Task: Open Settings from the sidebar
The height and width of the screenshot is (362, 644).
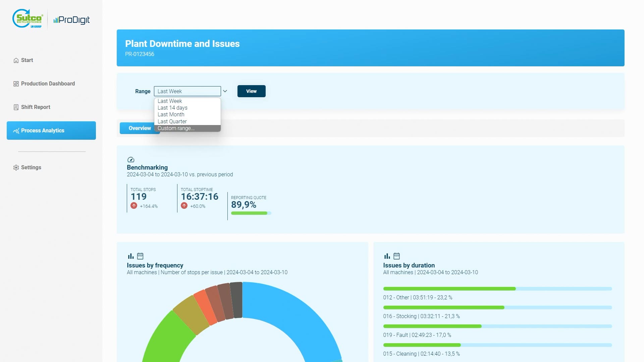Action: 51,168
